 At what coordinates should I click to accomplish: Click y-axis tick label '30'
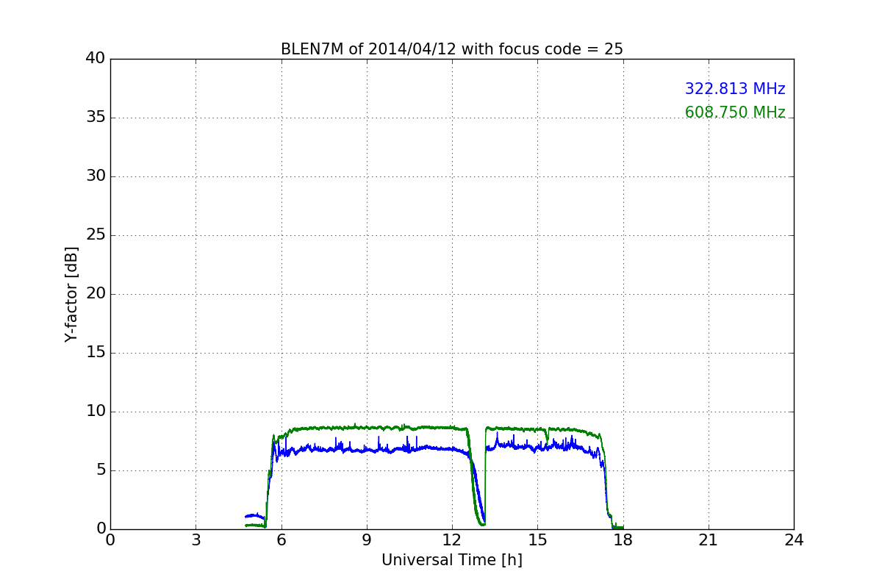96,176
